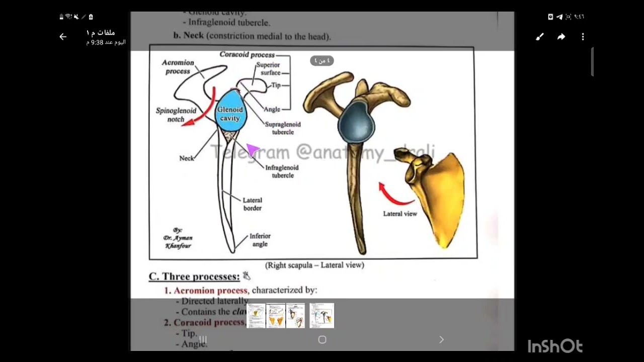Select the fourth (current) page thumbnail

coord(322,316)
